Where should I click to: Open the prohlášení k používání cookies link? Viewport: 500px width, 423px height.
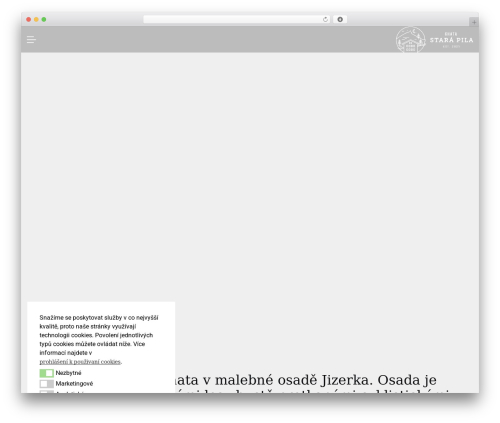80,362
